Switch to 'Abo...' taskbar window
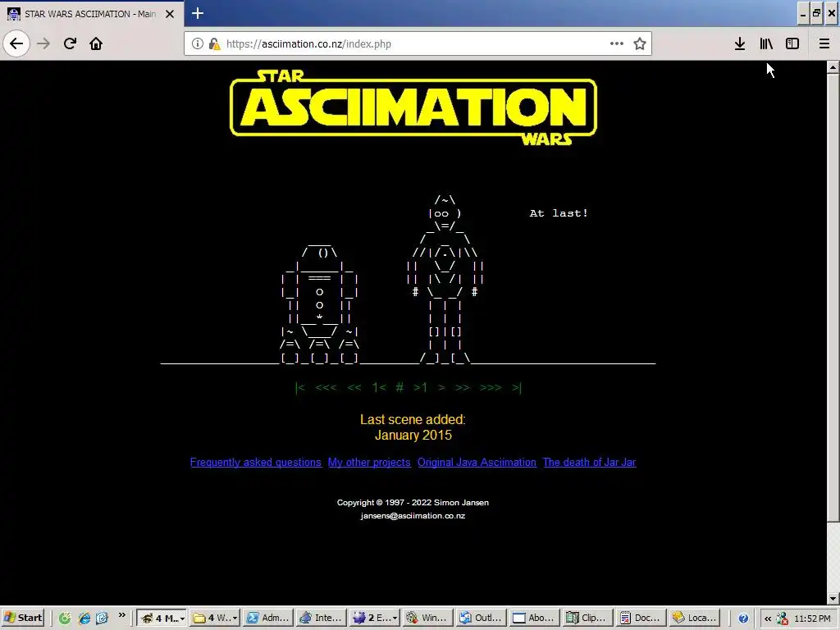 point(535,618)
